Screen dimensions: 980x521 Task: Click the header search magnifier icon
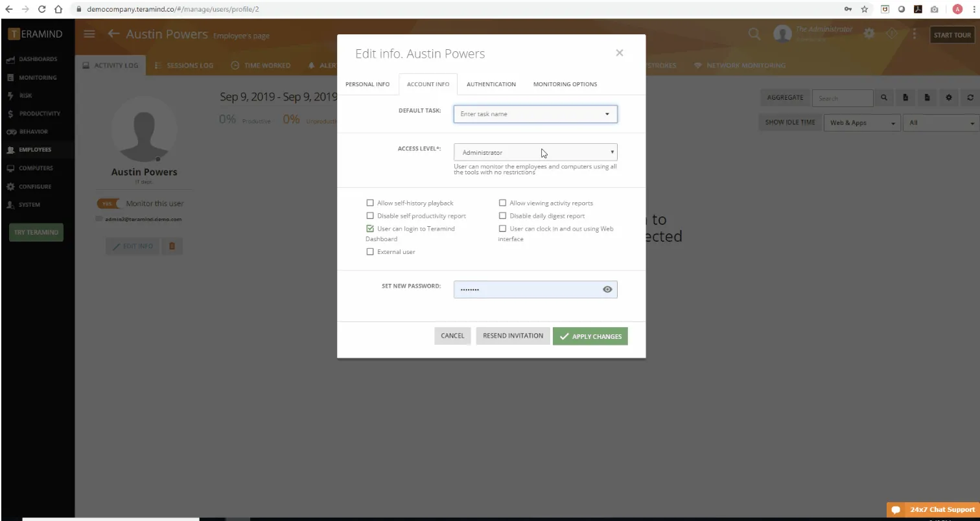click(x=754, y=34)
